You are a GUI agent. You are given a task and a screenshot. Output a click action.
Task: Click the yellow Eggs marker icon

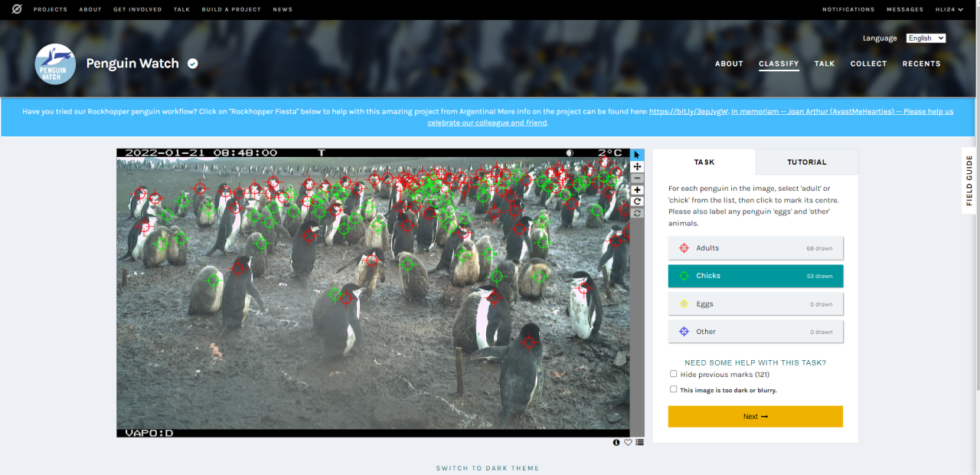(x=684, y=304)
